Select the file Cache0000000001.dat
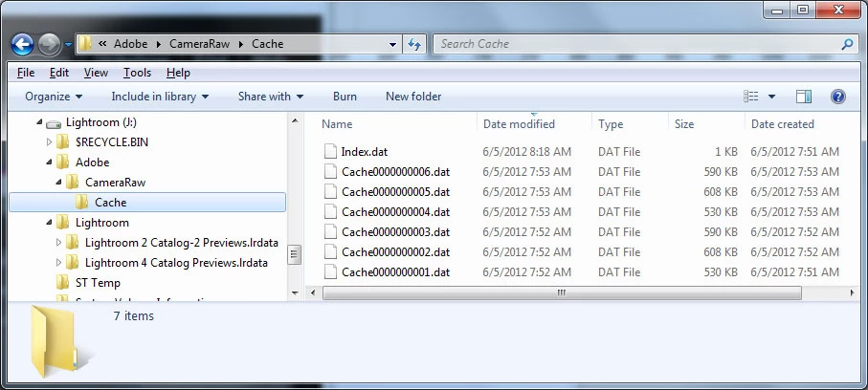The width and height of the screenshot is (868, 390). [395, 272]
